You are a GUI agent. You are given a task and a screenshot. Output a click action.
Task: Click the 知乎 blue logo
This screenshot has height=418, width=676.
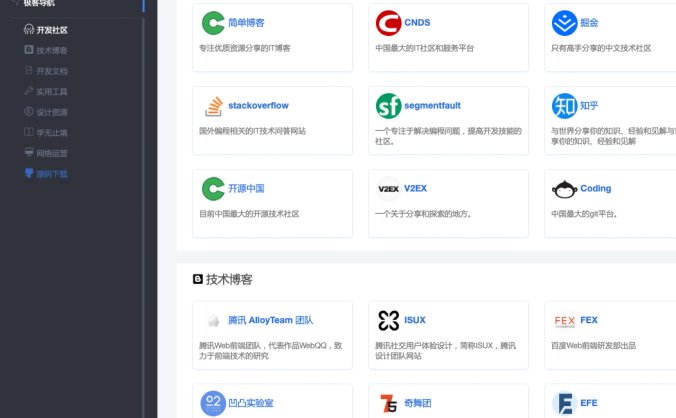(x=564, y=106)
